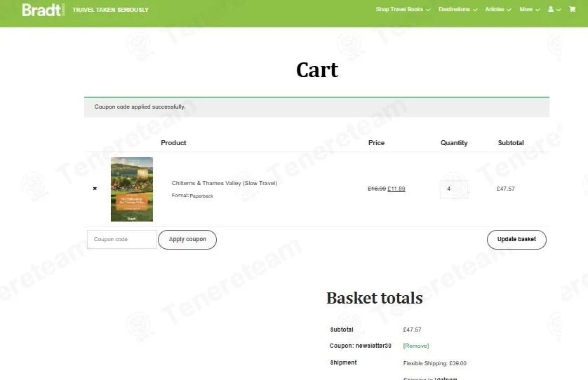Select the quantity field showing 4
The image size is (588, 380).
point(454,189)
